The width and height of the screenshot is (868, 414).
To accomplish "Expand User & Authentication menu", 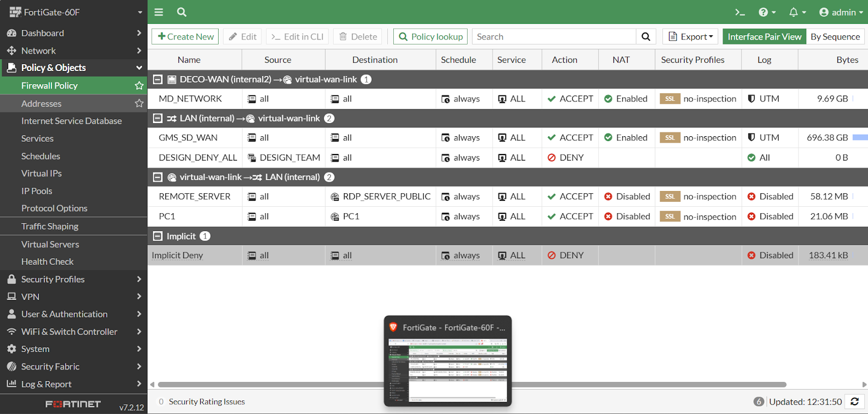I will [74, 314].
